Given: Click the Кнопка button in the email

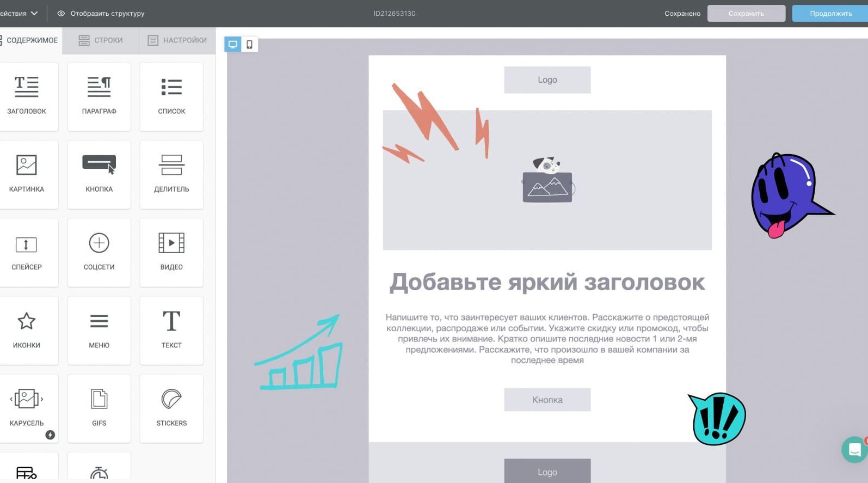Looking at the screenshot, I should point(547,400).
